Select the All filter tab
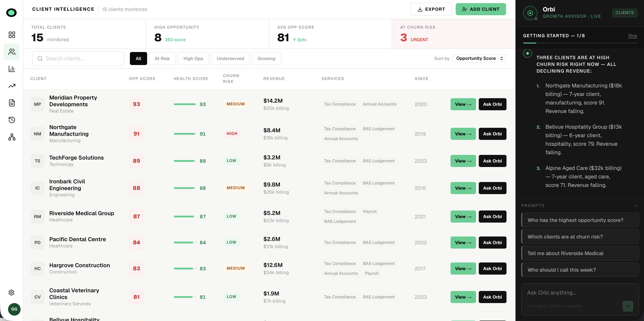The height and width of the screenshot is (321, 644). pyautogui.click(x=138, y=59)
